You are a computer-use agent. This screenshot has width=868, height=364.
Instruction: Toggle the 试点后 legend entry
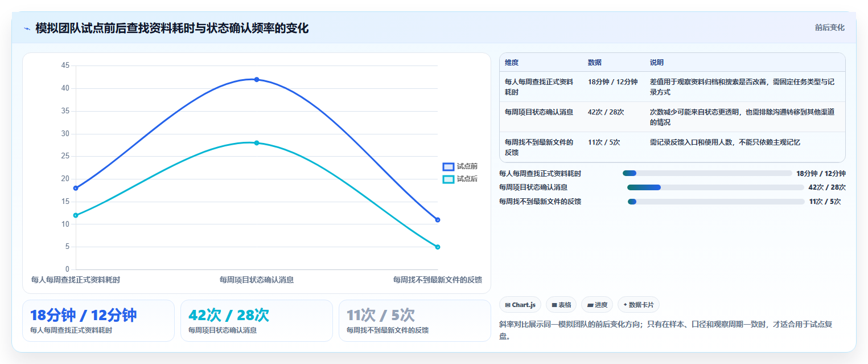point(460,179)
